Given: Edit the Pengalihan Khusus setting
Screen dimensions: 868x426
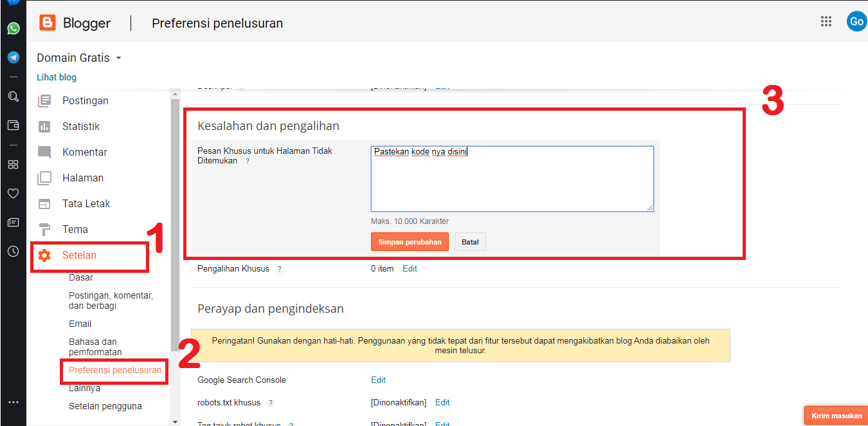Looking at the screenshot, I should click(410, 269).
